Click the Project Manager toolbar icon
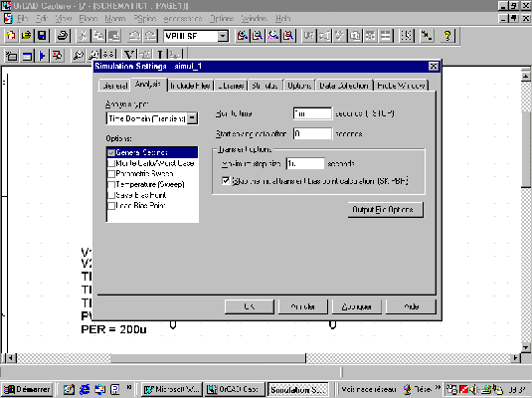The height and width of the screenshot is (398, 532). tap(428, 36)
